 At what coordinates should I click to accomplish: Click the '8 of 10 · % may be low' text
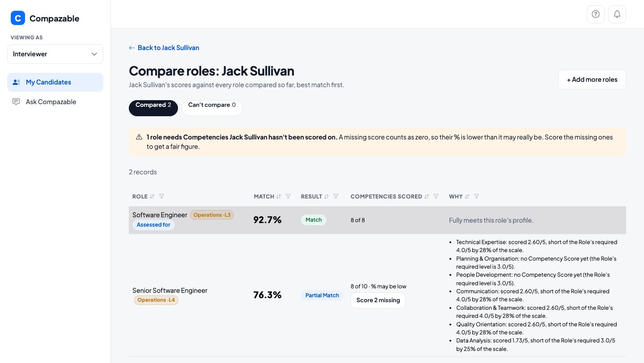pos(378,287)
